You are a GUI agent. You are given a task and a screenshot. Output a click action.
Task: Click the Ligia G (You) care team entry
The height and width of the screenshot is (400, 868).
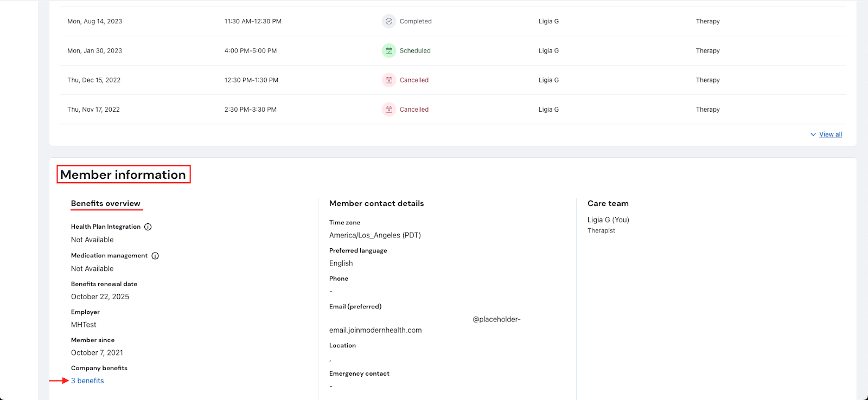608,220
